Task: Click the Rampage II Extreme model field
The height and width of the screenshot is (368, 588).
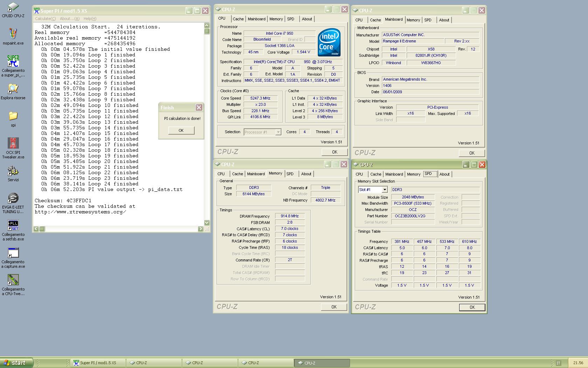Action: [413, 41]
